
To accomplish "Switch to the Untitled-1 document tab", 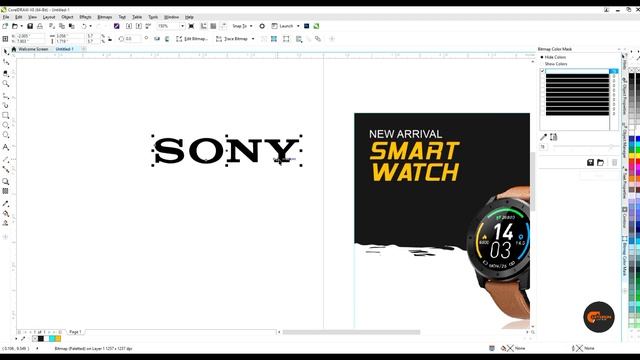I will (64, 49).
